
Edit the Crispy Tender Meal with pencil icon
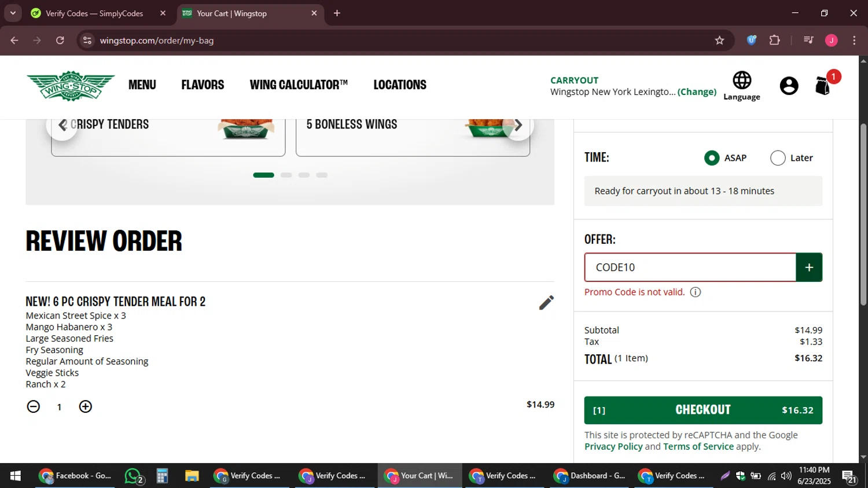546,302
